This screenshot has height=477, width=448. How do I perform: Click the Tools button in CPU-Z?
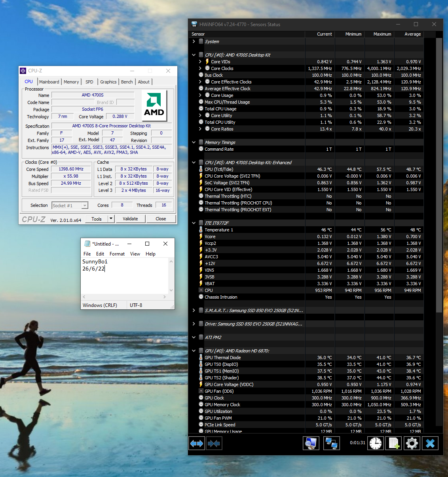[97, 219]
